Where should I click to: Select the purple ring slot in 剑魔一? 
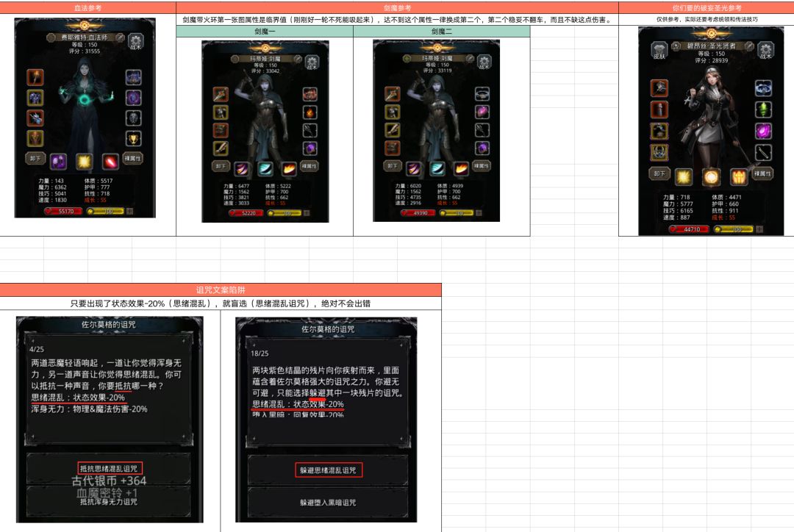[x=310, y=148]
